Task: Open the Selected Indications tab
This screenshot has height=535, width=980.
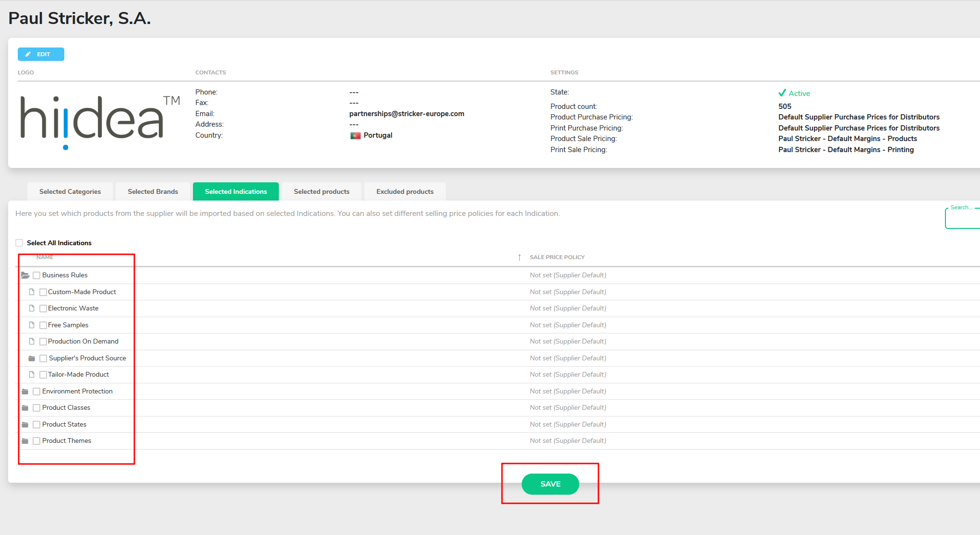Action: point(236,191)
